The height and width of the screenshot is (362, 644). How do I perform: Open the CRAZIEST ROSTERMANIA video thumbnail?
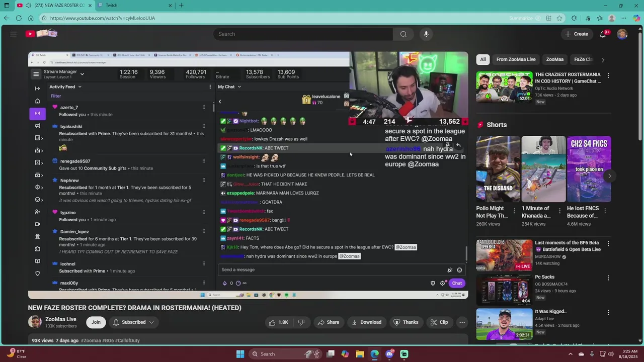[504, 87]
